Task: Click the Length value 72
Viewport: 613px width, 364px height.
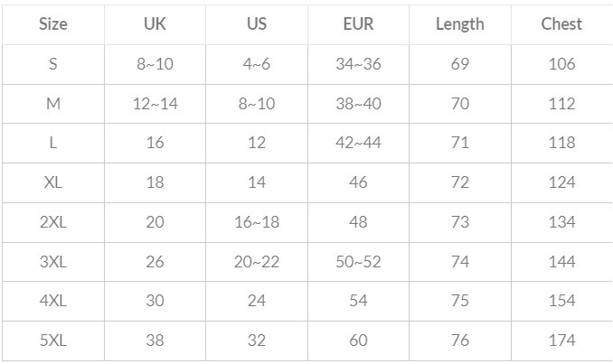Action: click(x=459, y=182)
